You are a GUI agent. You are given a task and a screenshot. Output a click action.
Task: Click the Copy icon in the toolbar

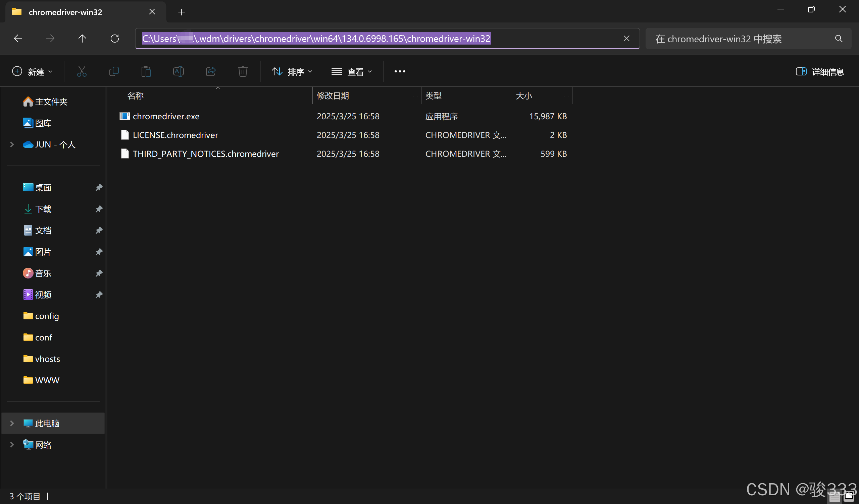click(114, 71)
